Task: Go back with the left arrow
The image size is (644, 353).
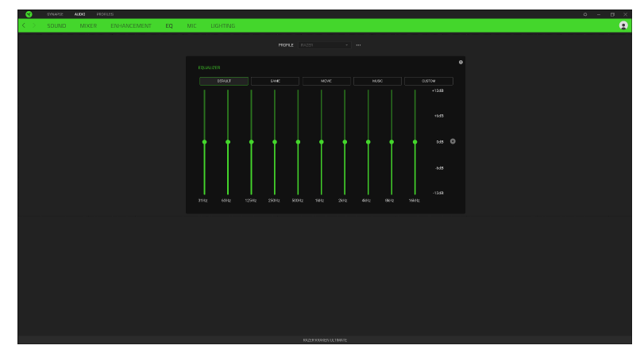Action: pos(24,26)
